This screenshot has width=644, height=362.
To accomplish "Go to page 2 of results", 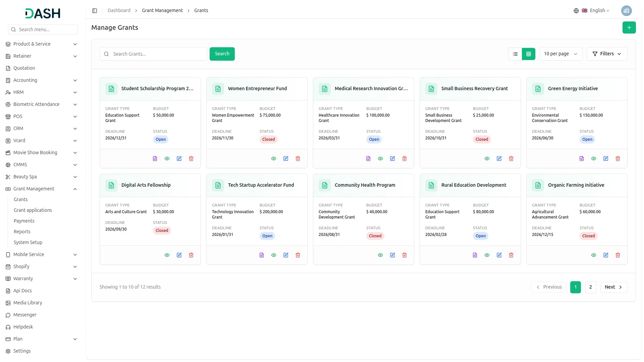I will point(591,287).
